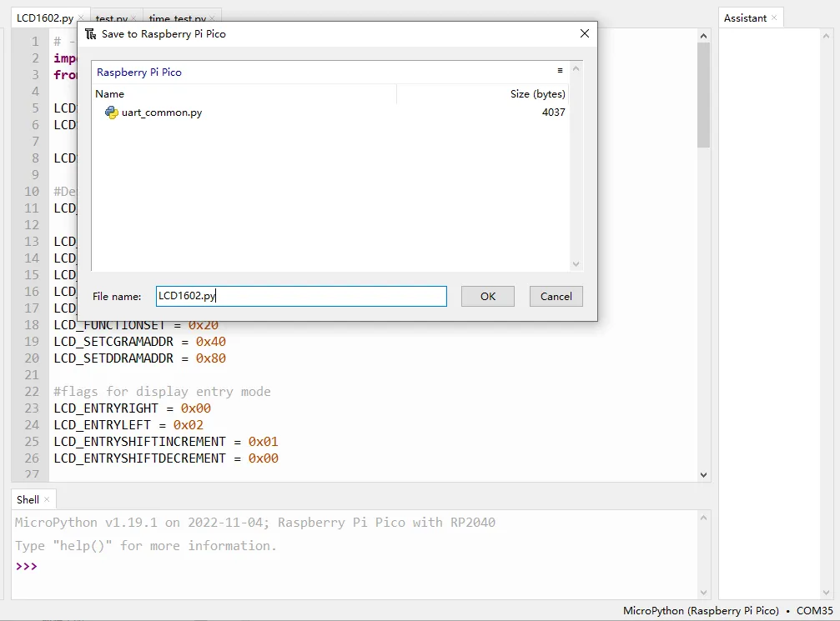Click the Cancel button
The height and width of the screenshot is (621, 840).
tap(556, 296)
